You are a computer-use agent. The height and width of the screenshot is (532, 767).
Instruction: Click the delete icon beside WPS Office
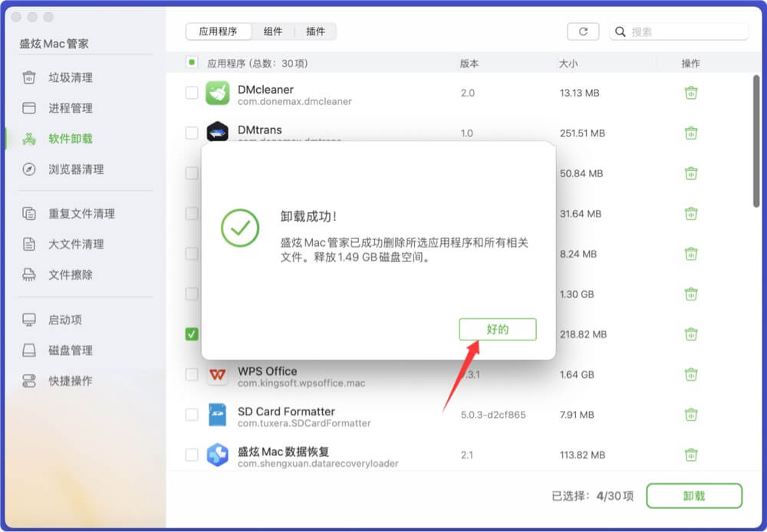coord(691,375)
